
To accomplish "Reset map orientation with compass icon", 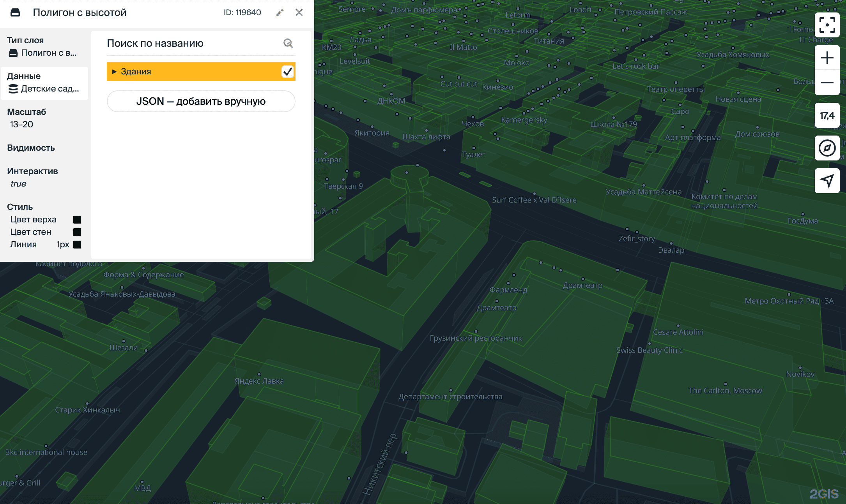I will click(827, 148).
